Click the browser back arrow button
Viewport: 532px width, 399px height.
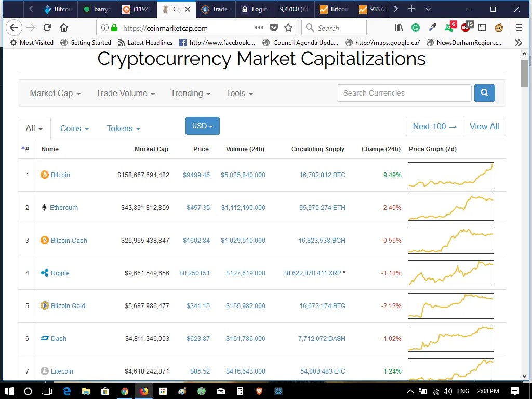coord(14,28)
